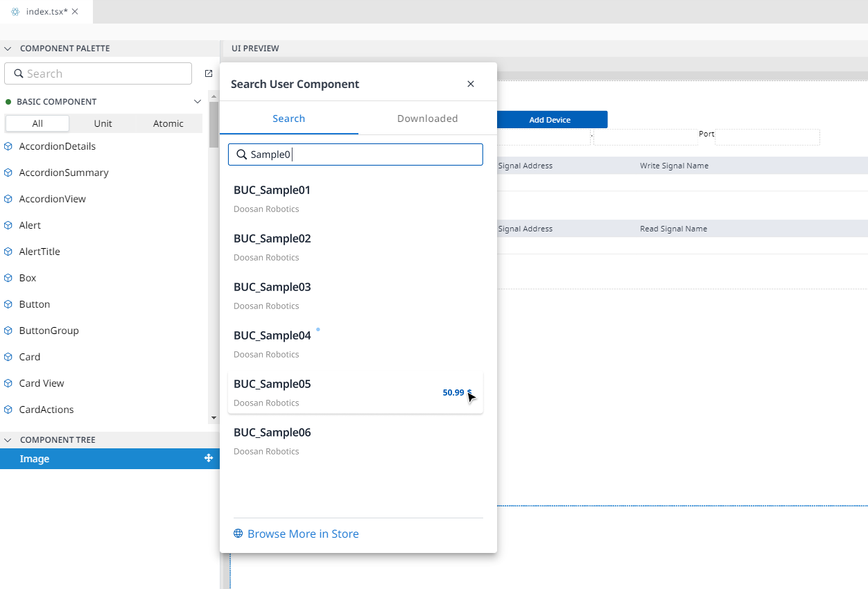Click the Read Signal Name column header

[x=673, y=229]
